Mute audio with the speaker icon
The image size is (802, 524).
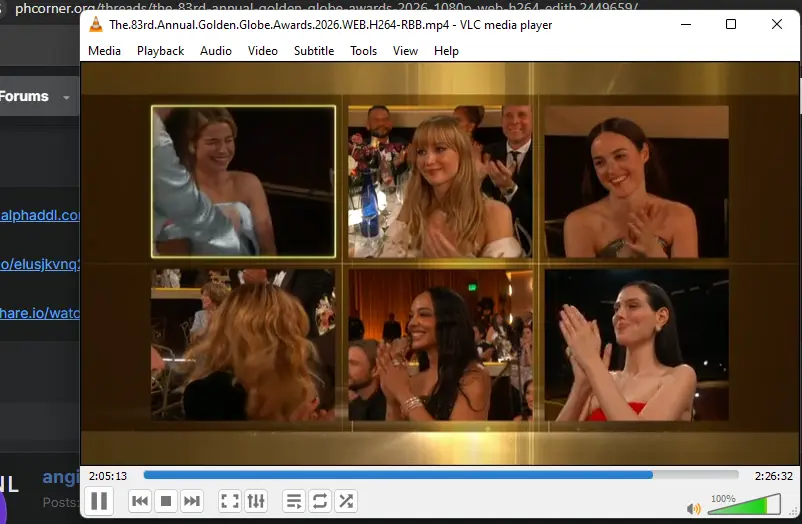coord(694,508)
